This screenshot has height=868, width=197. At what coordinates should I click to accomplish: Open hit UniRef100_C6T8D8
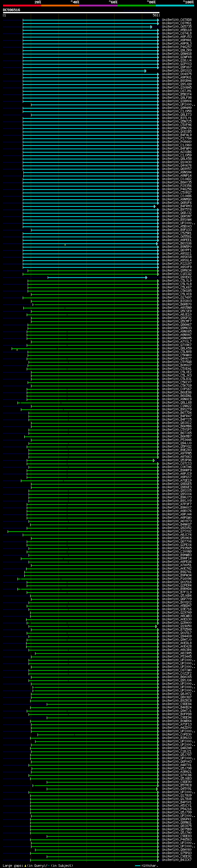coord(176,20)
